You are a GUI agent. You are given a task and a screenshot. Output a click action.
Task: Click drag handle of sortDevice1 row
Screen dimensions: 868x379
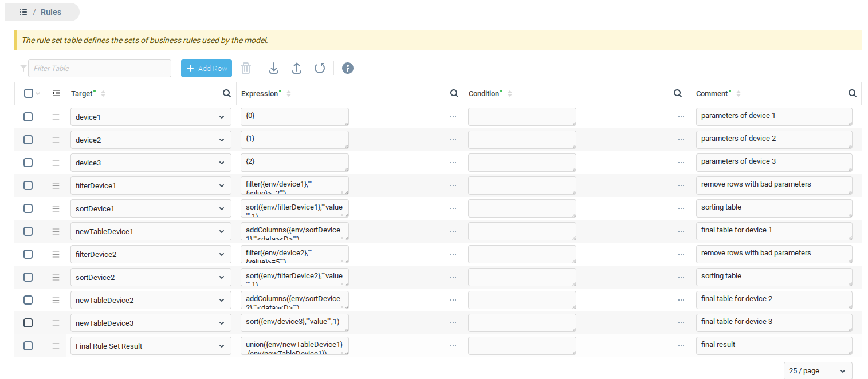pyautogui.click(x=56, y=208)
